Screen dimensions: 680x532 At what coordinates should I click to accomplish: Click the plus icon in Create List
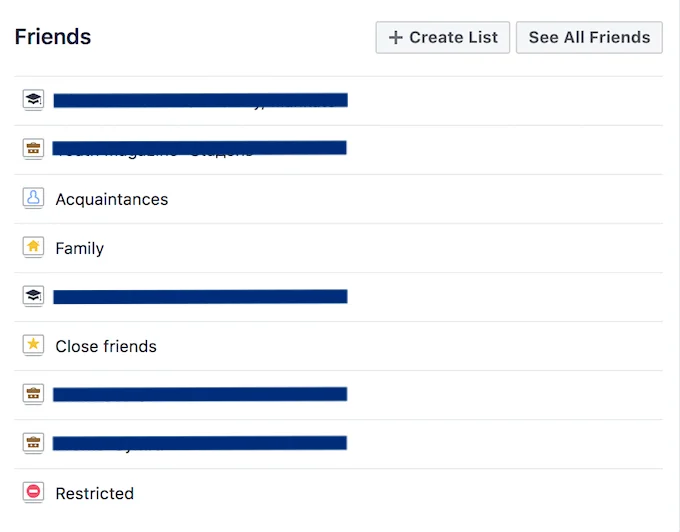click(x=395, y=38)
